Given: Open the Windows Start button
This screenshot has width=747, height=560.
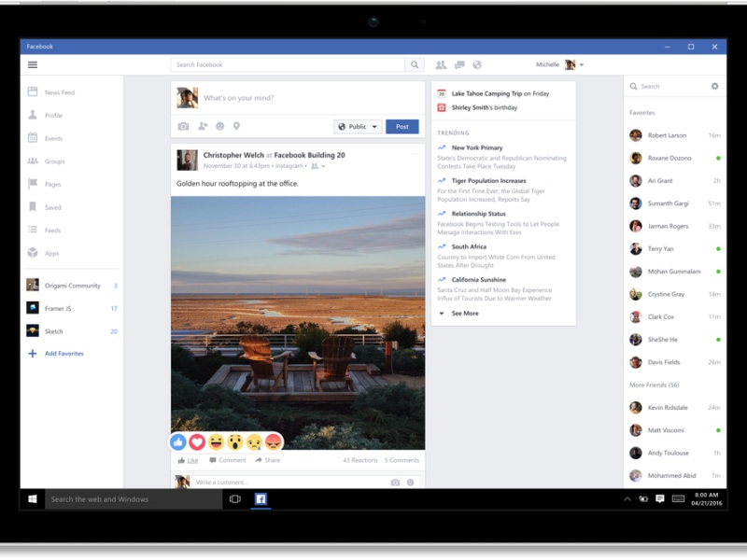Looking at the screenshot, I should point(33,499).
